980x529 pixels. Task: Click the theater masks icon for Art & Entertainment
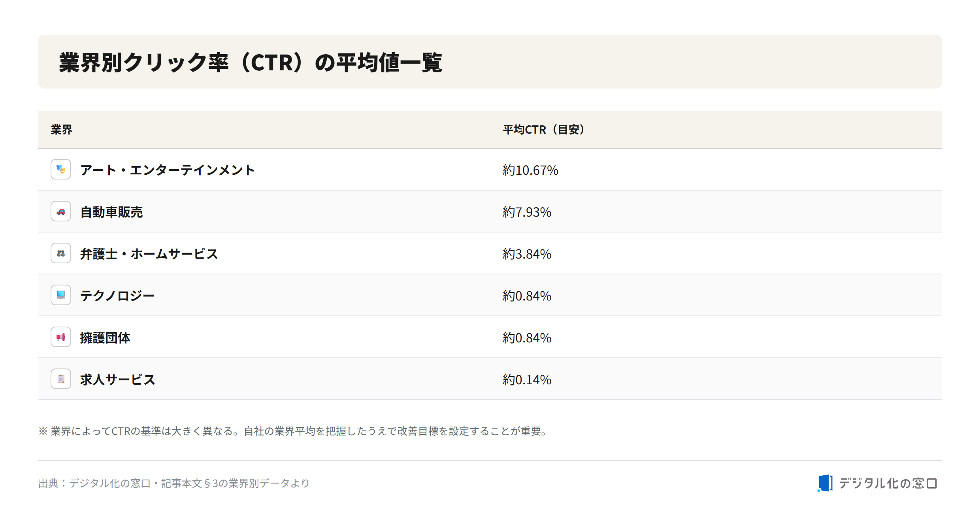[61, 170]
